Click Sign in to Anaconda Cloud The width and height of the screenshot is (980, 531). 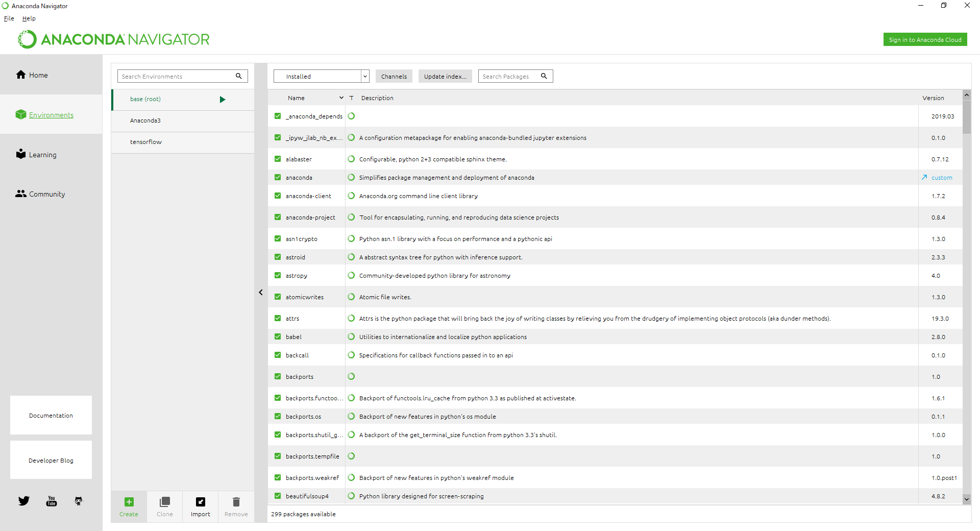tap(925, 39)
